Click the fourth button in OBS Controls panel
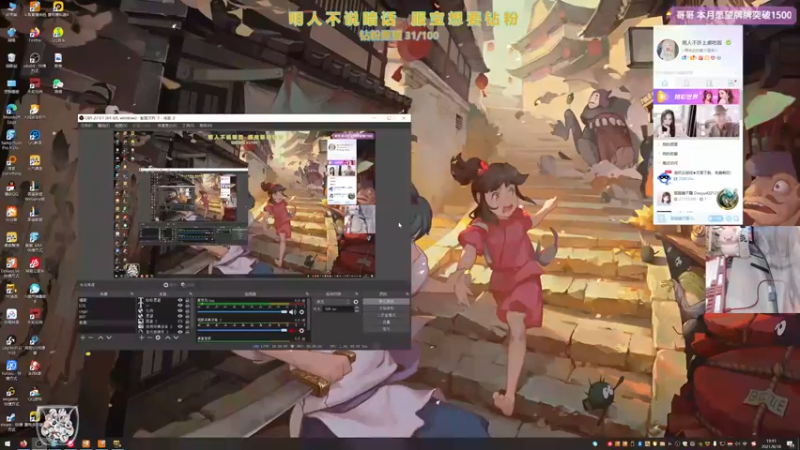Image resolution: width=800 pixels, height=450 pixels. [x=386, y=322]
